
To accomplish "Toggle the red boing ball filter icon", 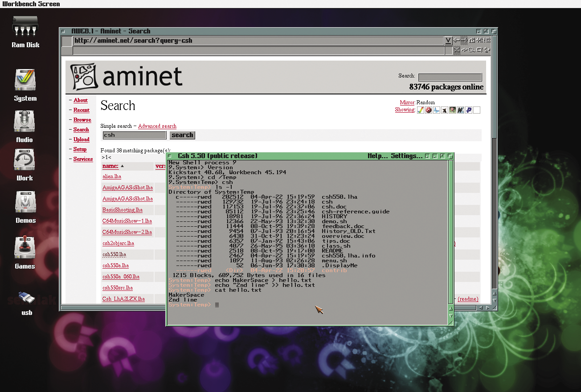I will click(429, 110).
